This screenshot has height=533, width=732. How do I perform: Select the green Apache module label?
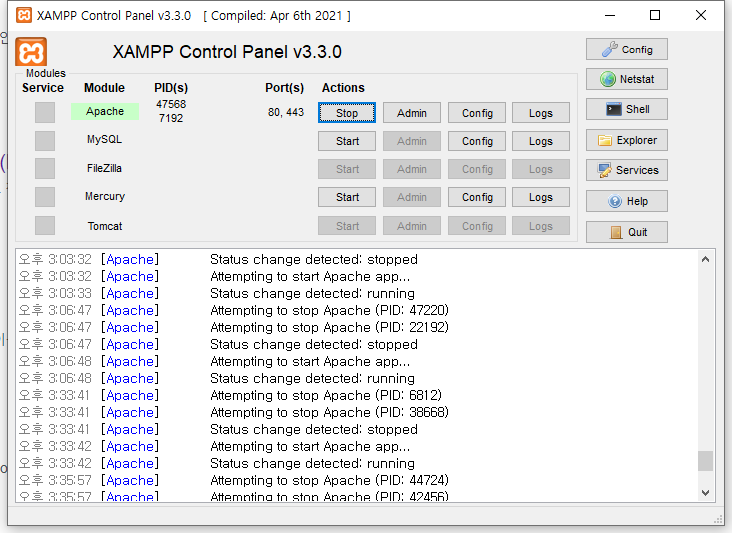click(x=105, y=111)
